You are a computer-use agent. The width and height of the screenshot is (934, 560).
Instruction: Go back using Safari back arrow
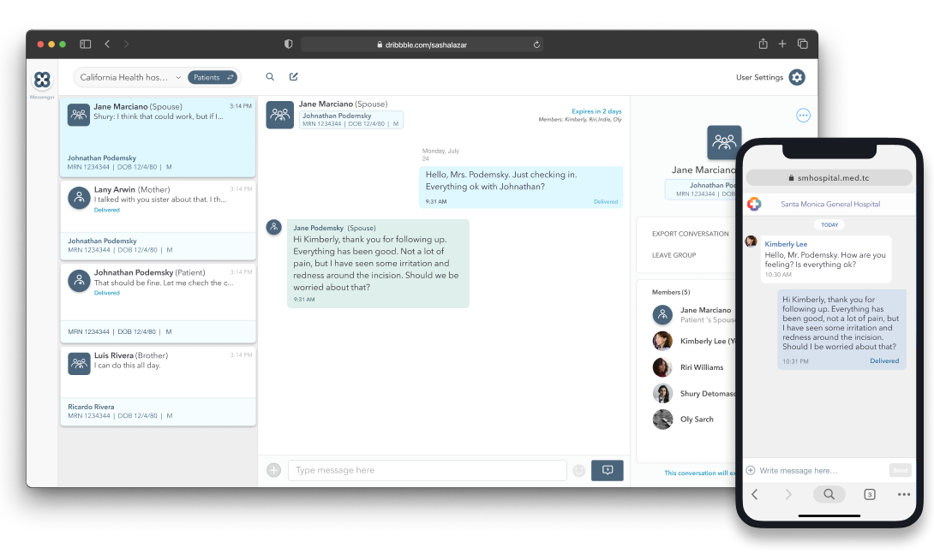107,44
